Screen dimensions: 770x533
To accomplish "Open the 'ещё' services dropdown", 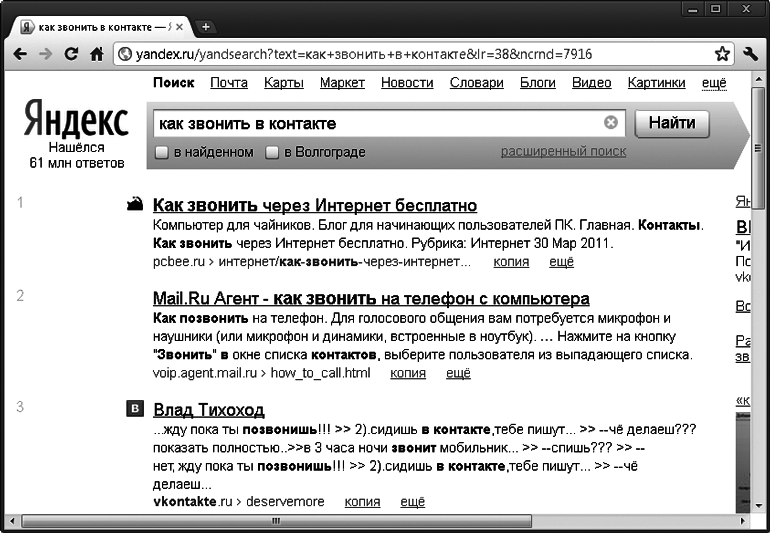I will [x=714, y=83].
